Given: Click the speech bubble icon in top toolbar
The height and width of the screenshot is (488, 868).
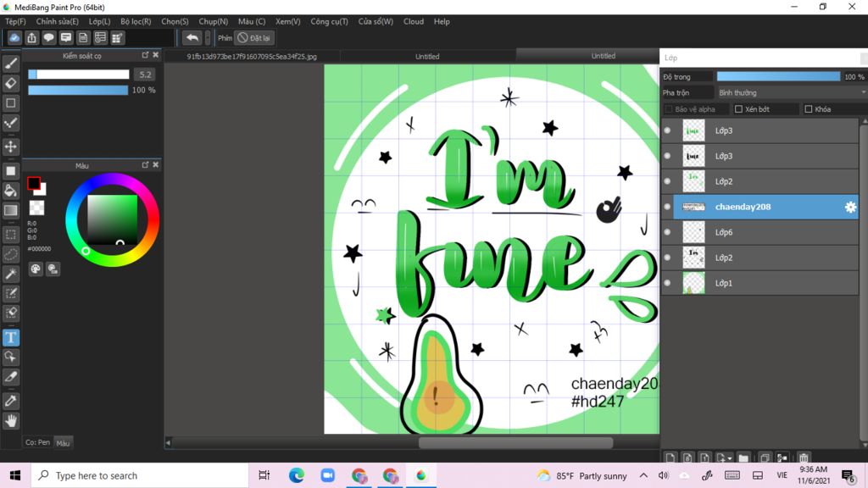Looking at the screenshot, I should pos(48,37).
